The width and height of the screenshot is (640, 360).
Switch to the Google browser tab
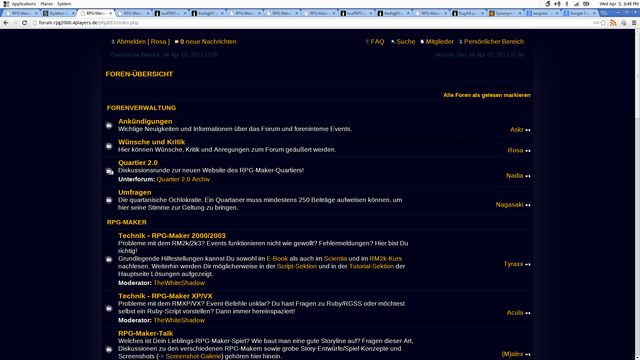(579, 13)
